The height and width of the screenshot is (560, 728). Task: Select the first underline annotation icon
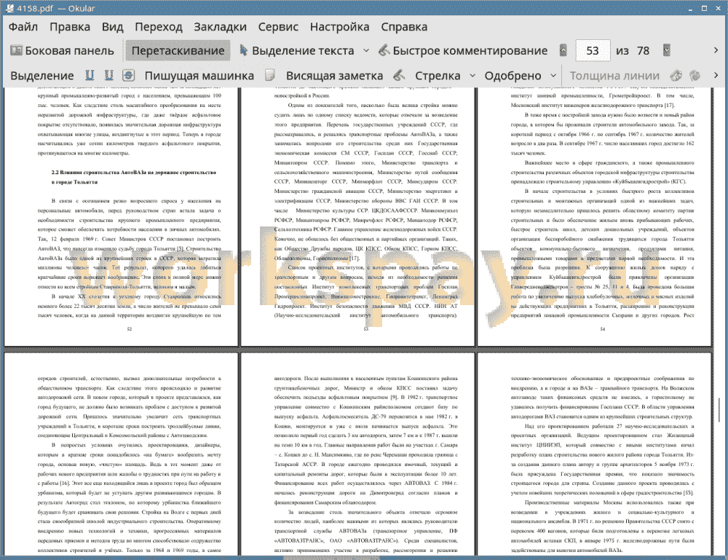pos(90,75)
